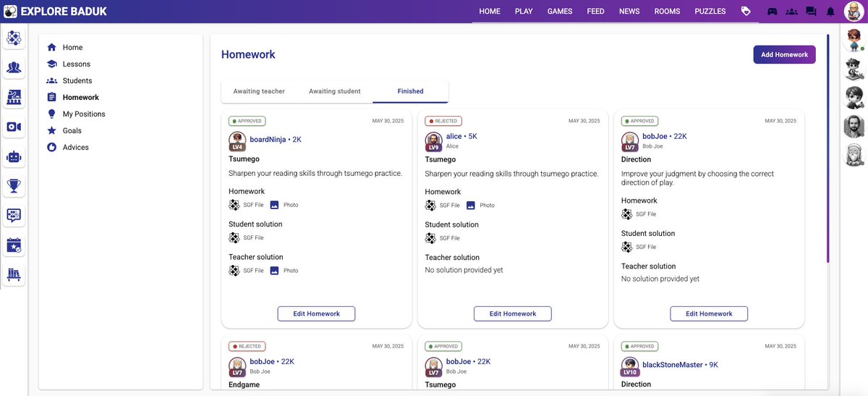The height and width of the screenshot is (396, 868).
Task: Click the online red-haired friend avatar in right sidebar
Action: point(854,40)
